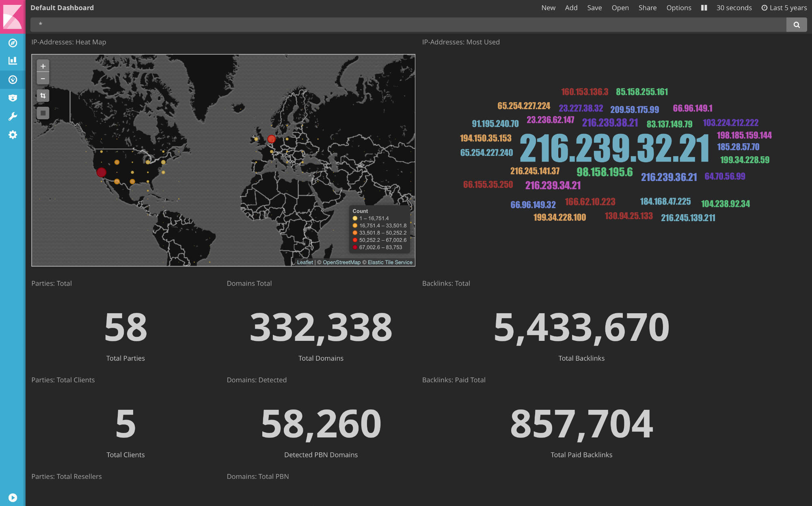Click the 216.239.36.21 tag
Viewport: 812px width, 506px height.
[669, 177]
